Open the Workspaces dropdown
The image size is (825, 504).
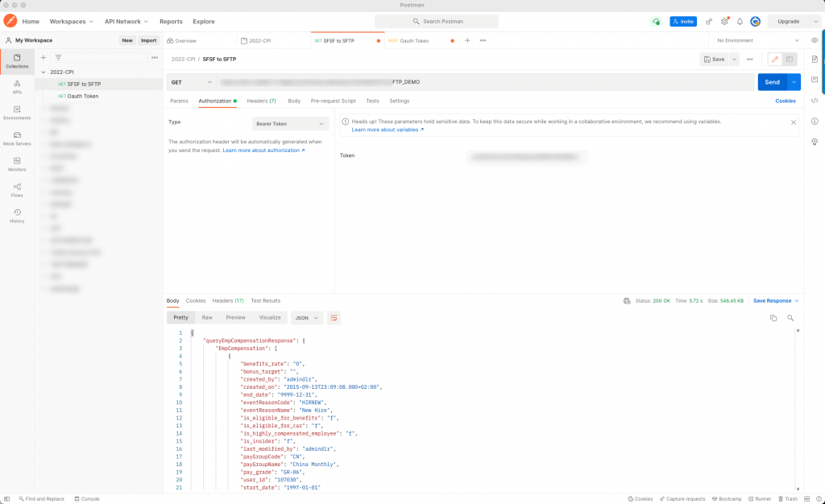pyautogui.click(x=71, y=22)
